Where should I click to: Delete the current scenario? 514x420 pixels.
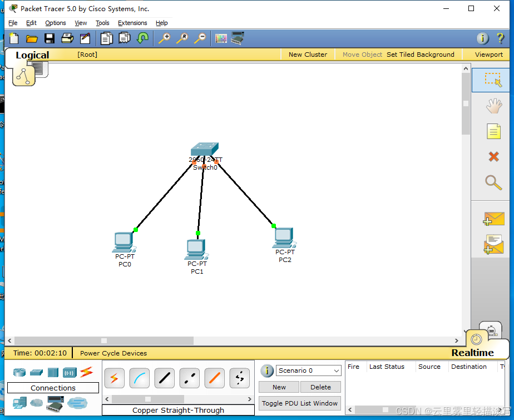coord(320,387)
